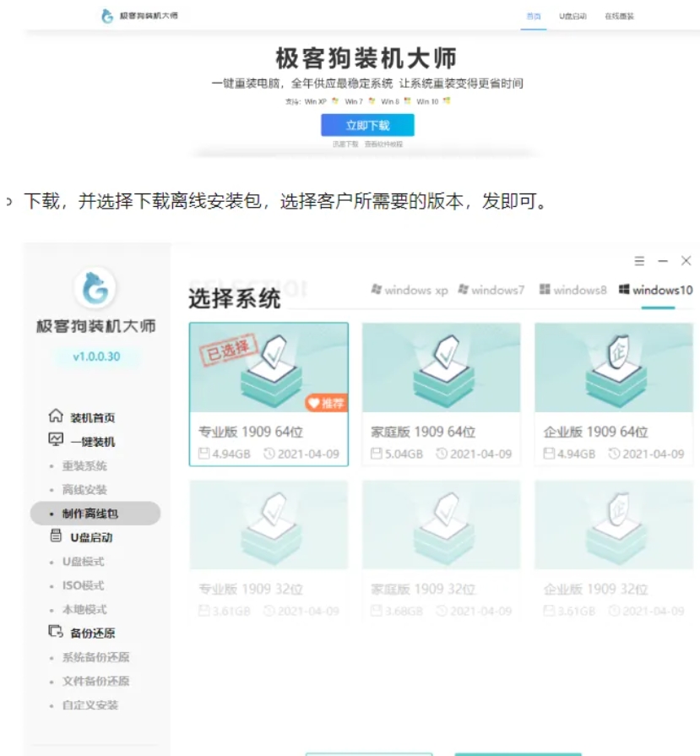Viewport: 700px width, 756px height.
Task: Click the clock icon on 专业版 64位 card
Action: pyautogui.click(x=269, y=454)
